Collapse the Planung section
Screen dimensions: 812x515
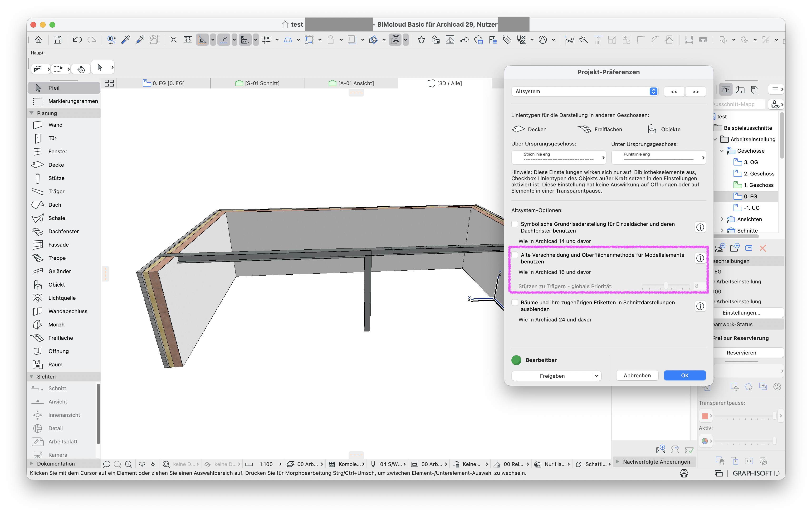coord(32,113)
